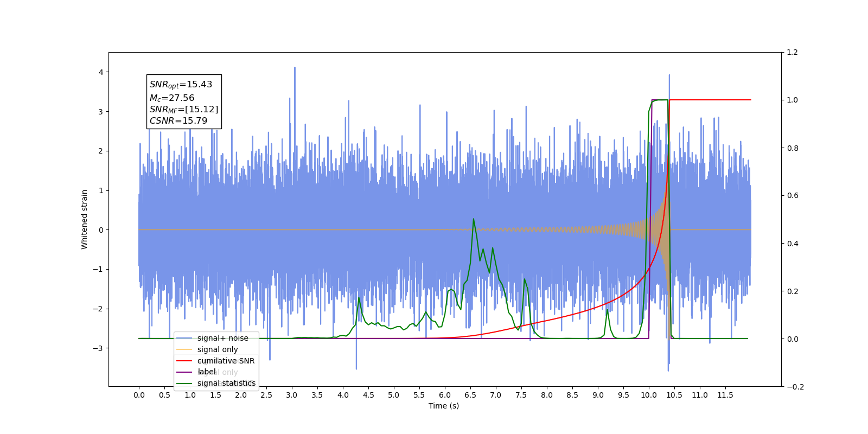Click the 10.0 tick on time axis
The height and width of the screenshot is (434, 868).
click(649, 395)
